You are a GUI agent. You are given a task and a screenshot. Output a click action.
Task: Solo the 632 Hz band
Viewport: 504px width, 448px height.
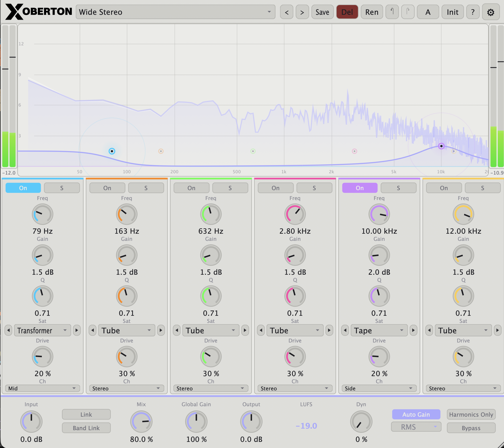(230, 188)
